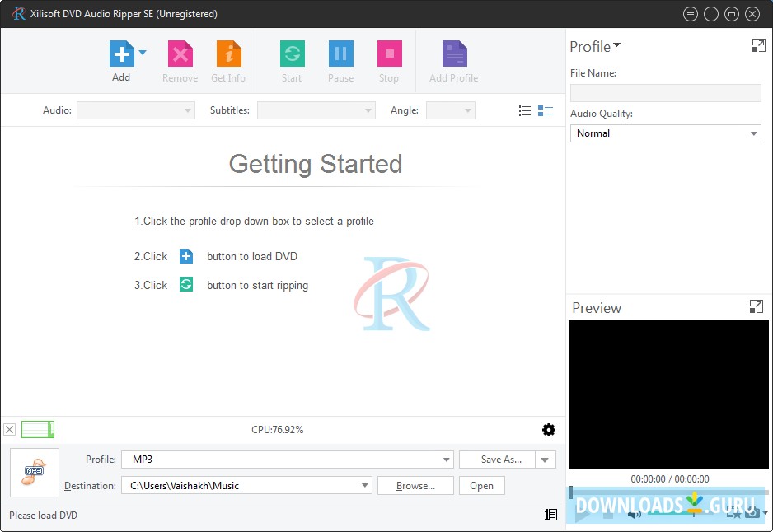
Task: Click the 00:00:00 / 00:00:00 time text
Action: click(670, 478)
